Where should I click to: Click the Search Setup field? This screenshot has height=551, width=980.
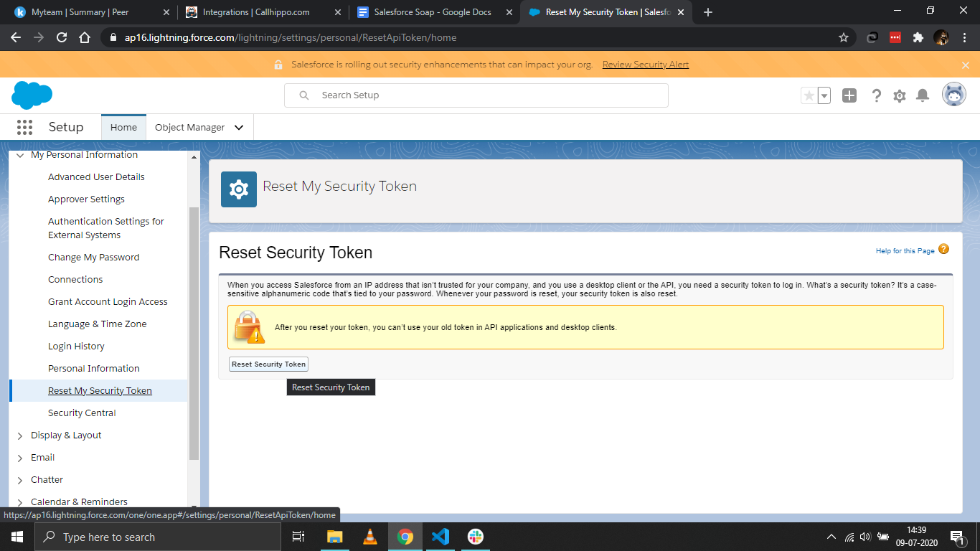pos(476,95)
